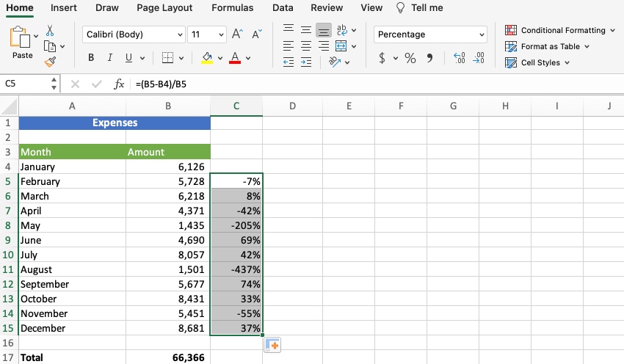The image size is (624, 364).
Task: Select cell with -437% value
Action: [x=236, y=269]
